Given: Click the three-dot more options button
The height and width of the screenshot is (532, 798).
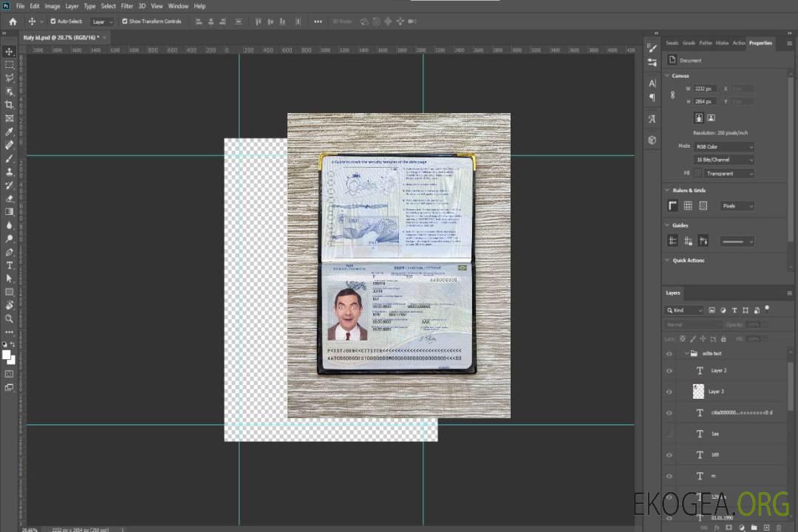Looking at the screenshot, I should (x=318, y=21).
